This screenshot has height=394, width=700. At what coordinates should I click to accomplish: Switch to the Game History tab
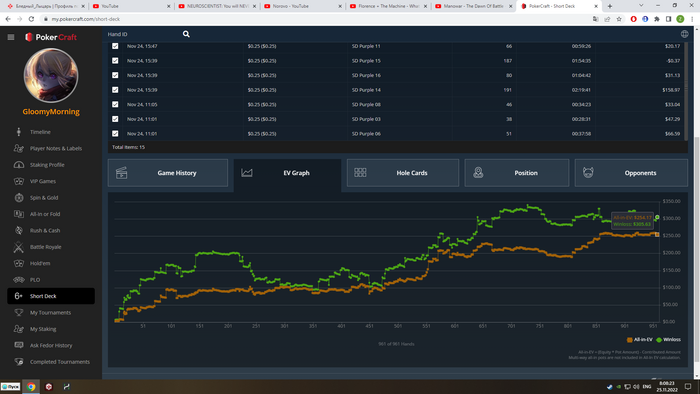[x=168, y=173]
